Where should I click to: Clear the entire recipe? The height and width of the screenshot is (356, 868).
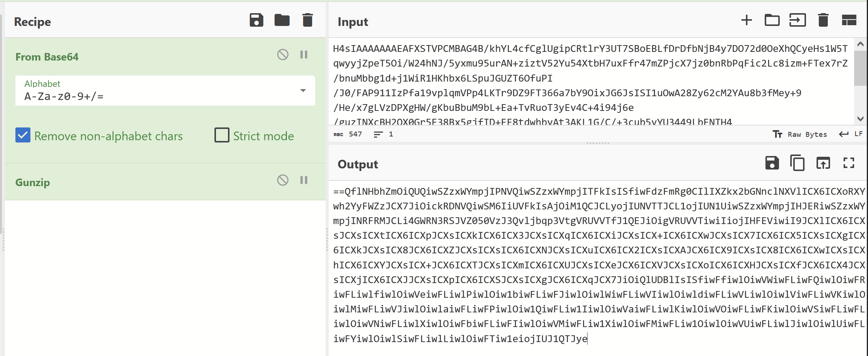tap(307, 21)
